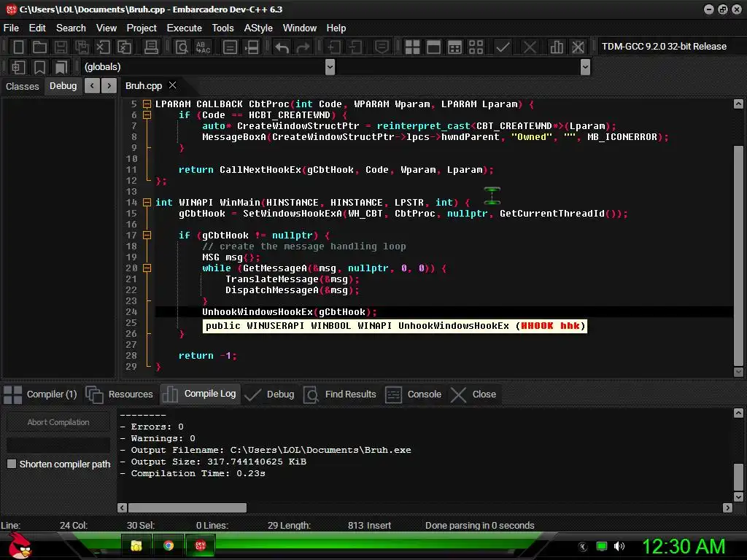Image resolution: width=747 pixels, height=560 pixels.
Task: Run the program using the window icon
Action: (433, 47)
